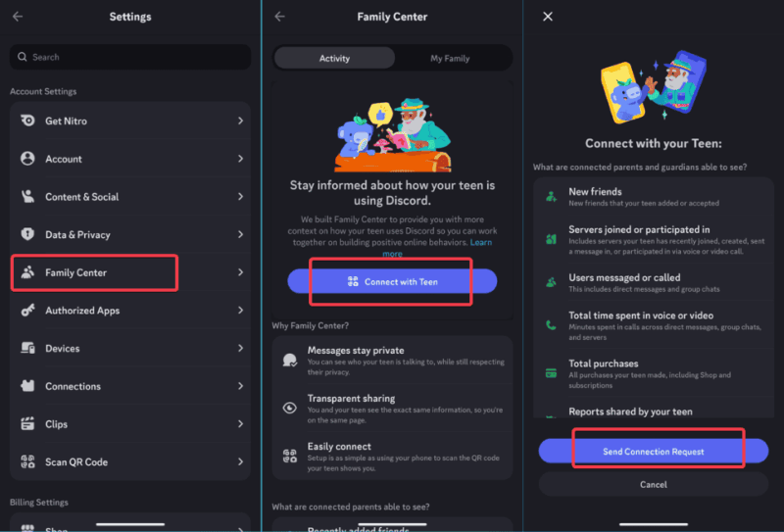Click the Family Center reading illustration
The width and height of the screenshot is (784, 532).
click(393, 135)
